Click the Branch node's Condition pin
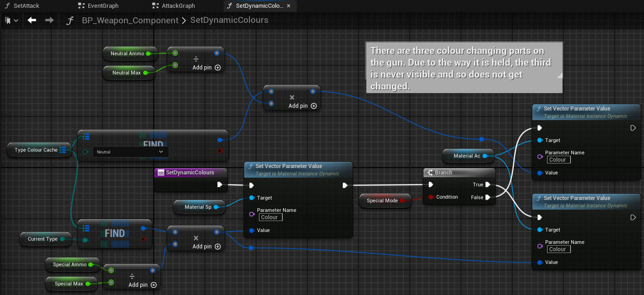 tap(430, 197)
